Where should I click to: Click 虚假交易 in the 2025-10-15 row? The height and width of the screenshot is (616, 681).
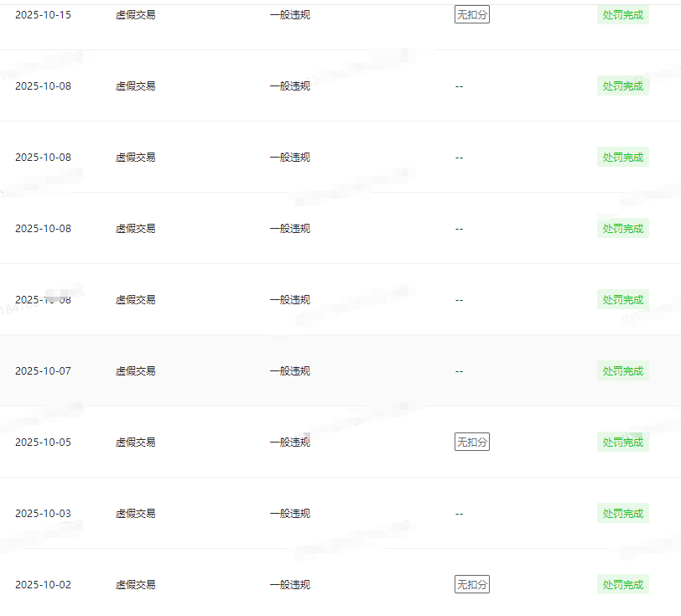click(x=135, y=15)
